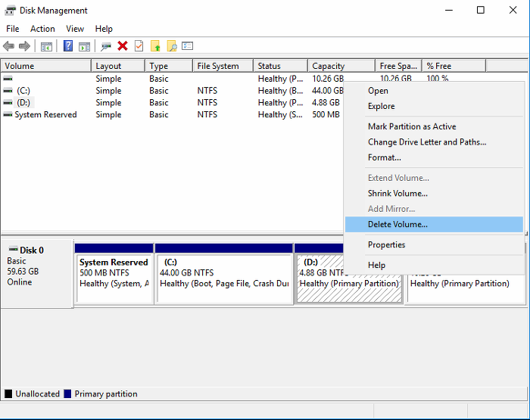
Task: Open the View menu
Action: [x=75, y=29]
